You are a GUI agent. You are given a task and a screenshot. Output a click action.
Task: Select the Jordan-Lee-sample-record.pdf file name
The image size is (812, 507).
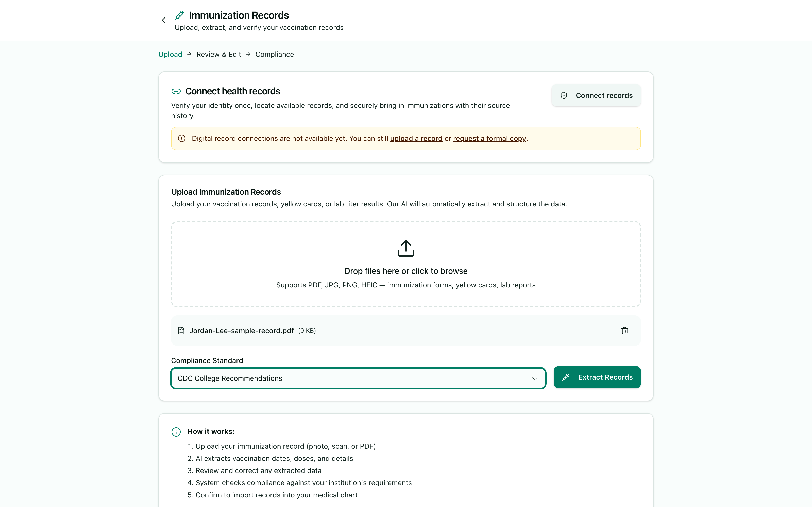(x=241, y=331)
